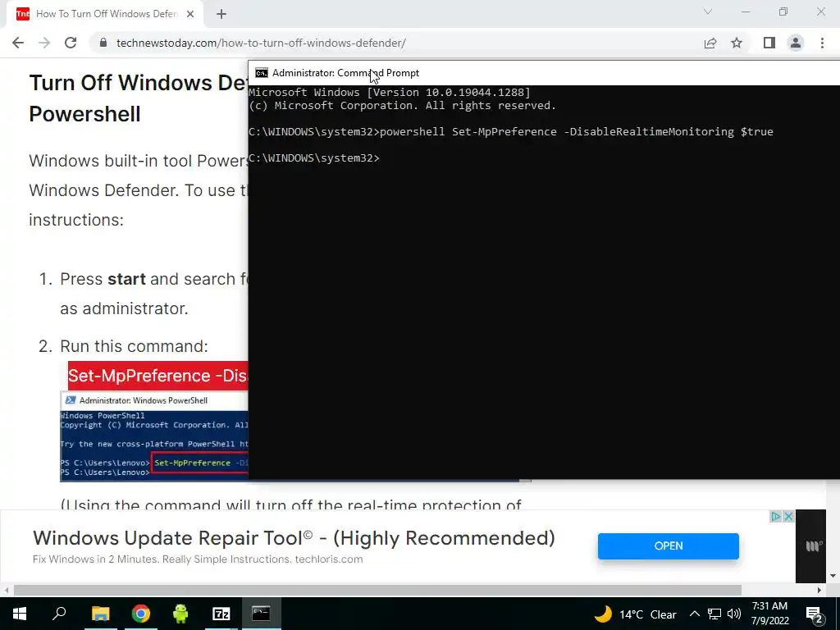Viewport: 840px width, 630px height.
Task: Open Chrome three-dot menu
Action: [822, 43]
